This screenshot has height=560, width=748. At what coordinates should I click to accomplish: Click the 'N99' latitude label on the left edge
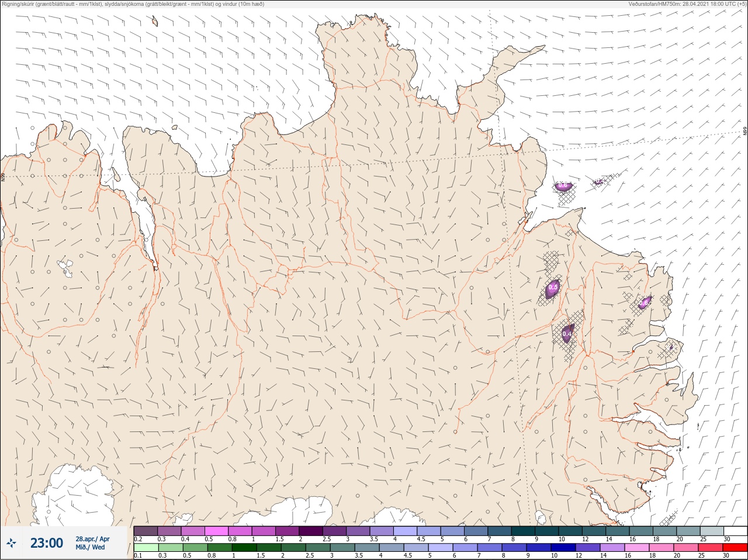3,177
